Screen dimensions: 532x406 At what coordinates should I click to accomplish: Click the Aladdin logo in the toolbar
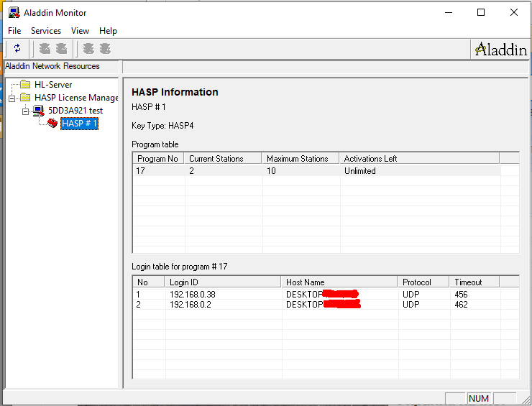click(501, 50)
